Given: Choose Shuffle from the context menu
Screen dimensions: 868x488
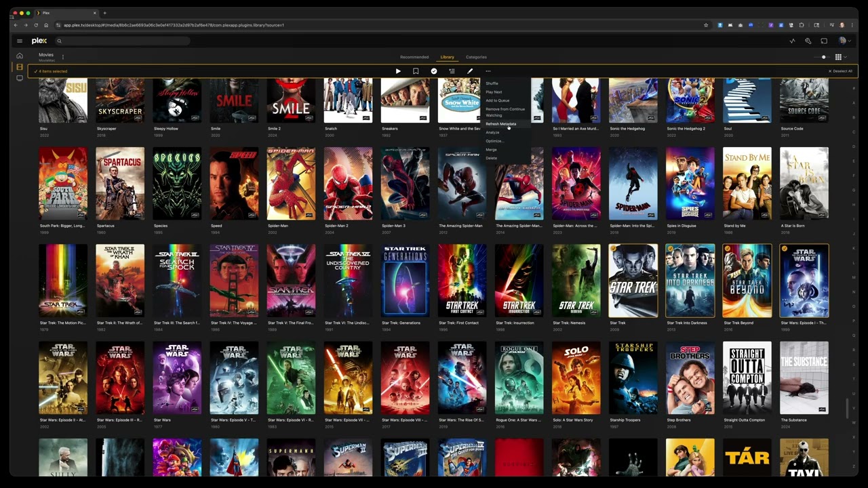Looking at the screenshot, I should click(505, 83).
